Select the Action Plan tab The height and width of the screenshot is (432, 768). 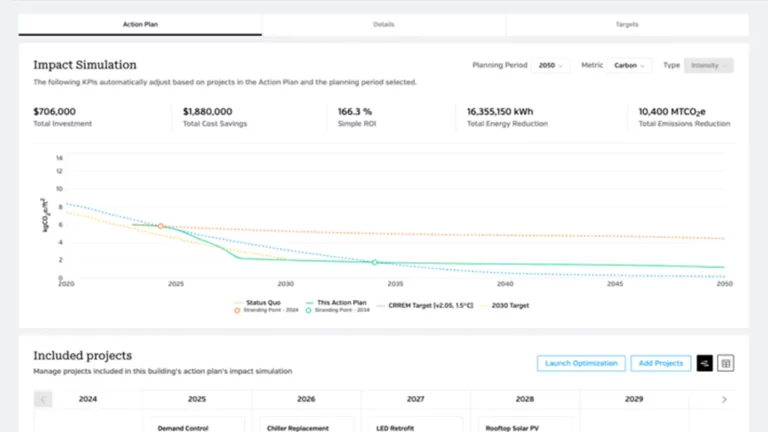click(x=140, y=24)
